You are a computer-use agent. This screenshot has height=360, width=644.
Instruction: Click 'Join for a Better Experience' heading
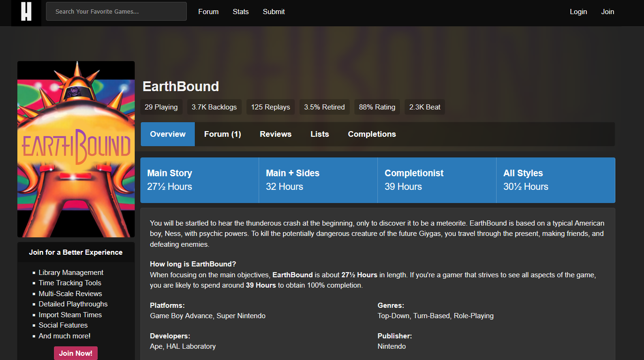76,252
